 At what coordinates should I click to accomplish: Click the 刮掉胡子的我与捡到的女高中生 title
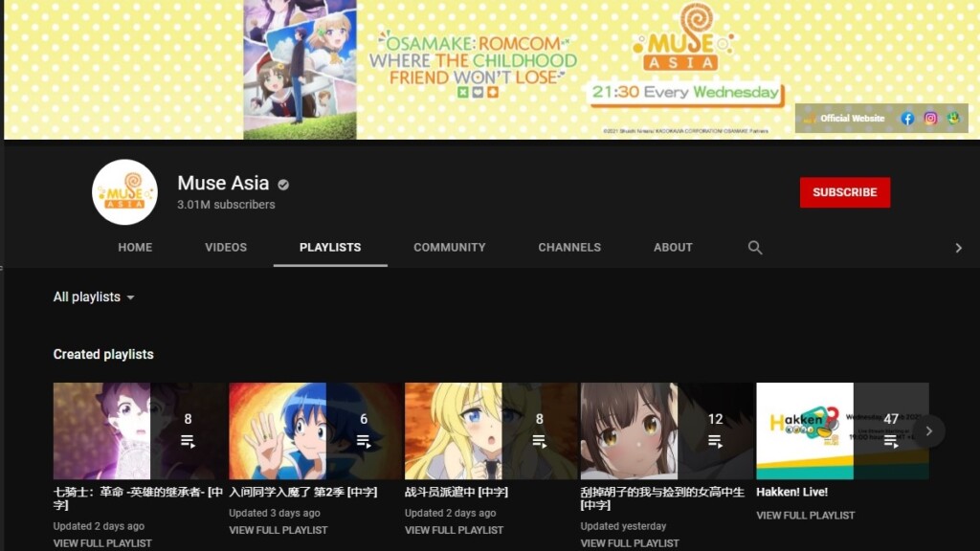point(662,498)
